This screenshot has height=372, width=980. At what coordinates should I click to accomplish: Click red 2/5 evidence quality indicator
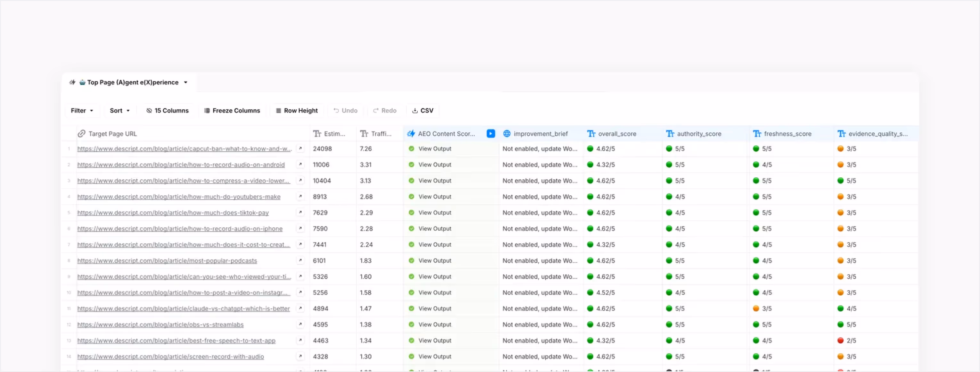[840, 340]
